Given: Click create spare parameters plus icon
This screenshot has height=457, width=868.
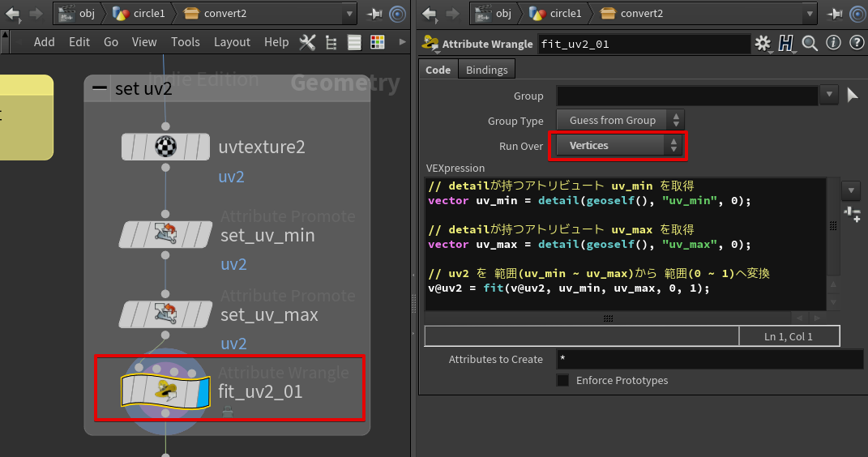Looking at the screenshot, I should click(x=852, y=214).
